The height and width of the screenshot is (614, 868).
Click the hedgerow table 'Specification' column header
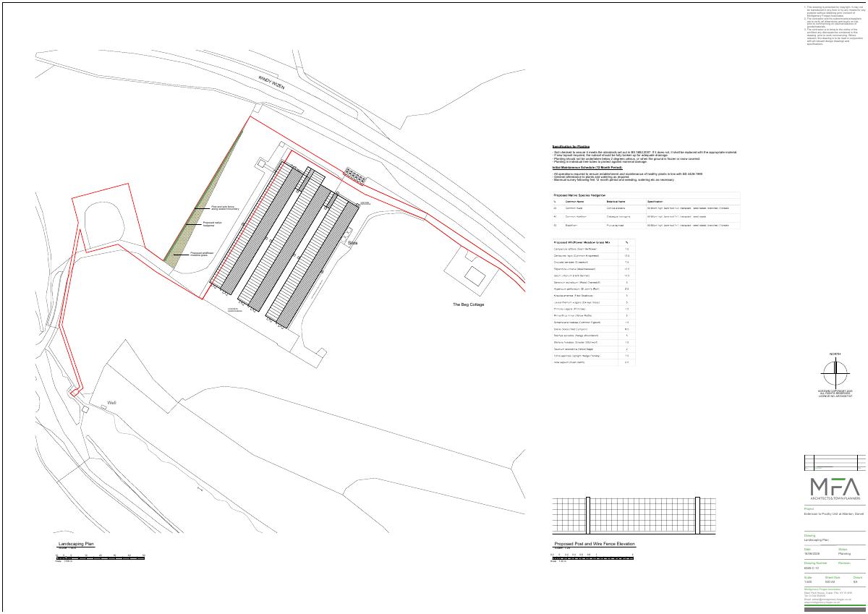[x=655, y=202]
